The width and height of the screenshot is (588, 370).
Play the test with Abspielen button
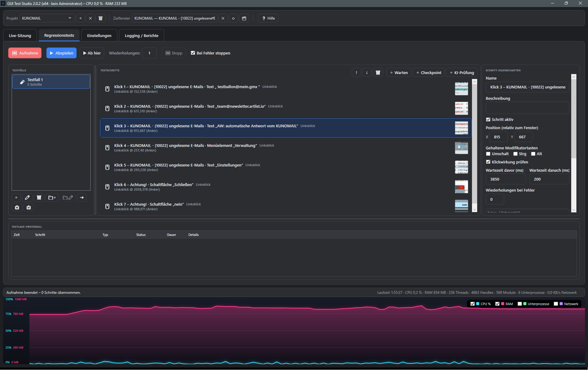click(x=62, y=53)
